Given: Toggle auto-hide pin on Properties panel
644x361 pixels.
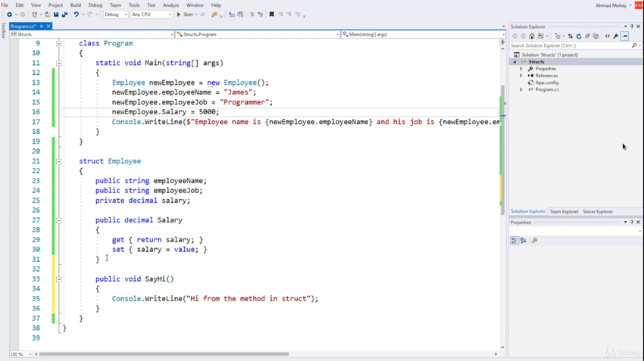Looking at the screenshot, I should (632, 222).
